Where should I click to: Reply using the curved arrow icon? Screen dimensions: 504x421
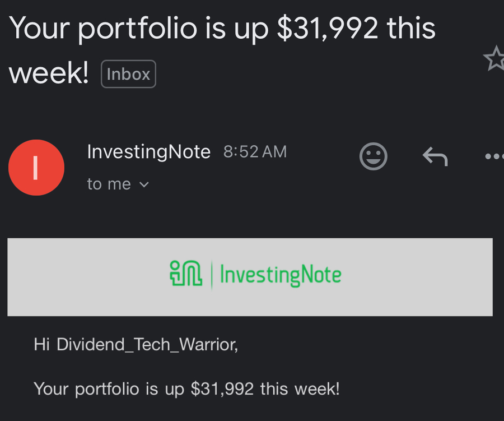435,158
